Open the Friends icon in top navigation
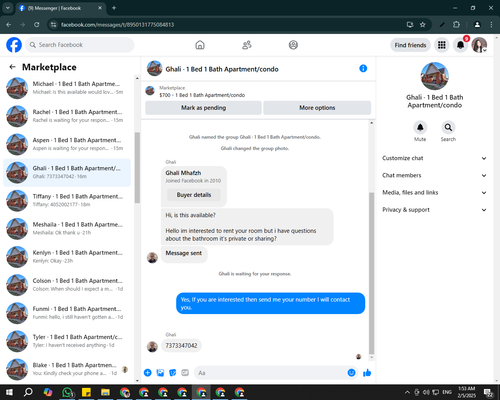 pyautogui.click(x=247, y=45)
